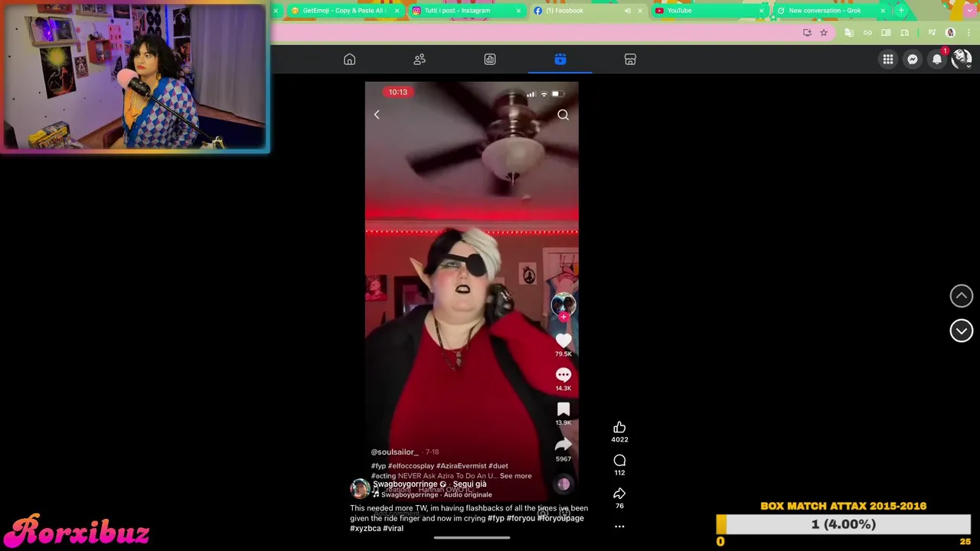Open Messenger from the Facebook header
The height and width of the screenshot is (551, 980).
point(913,60)
